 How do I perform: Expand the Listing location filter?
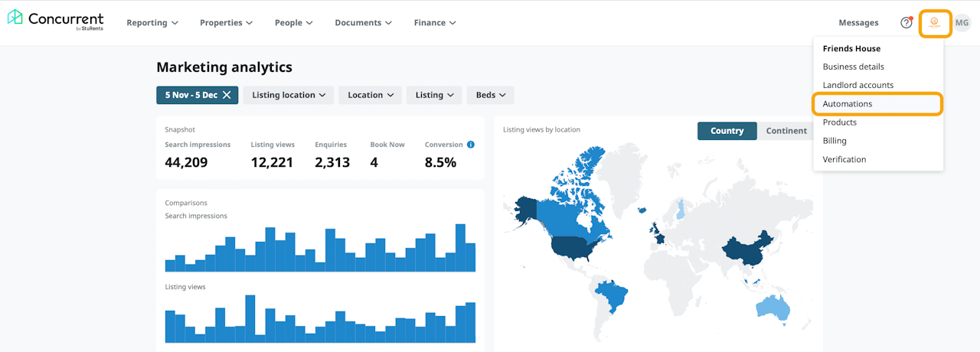(289, 95)
